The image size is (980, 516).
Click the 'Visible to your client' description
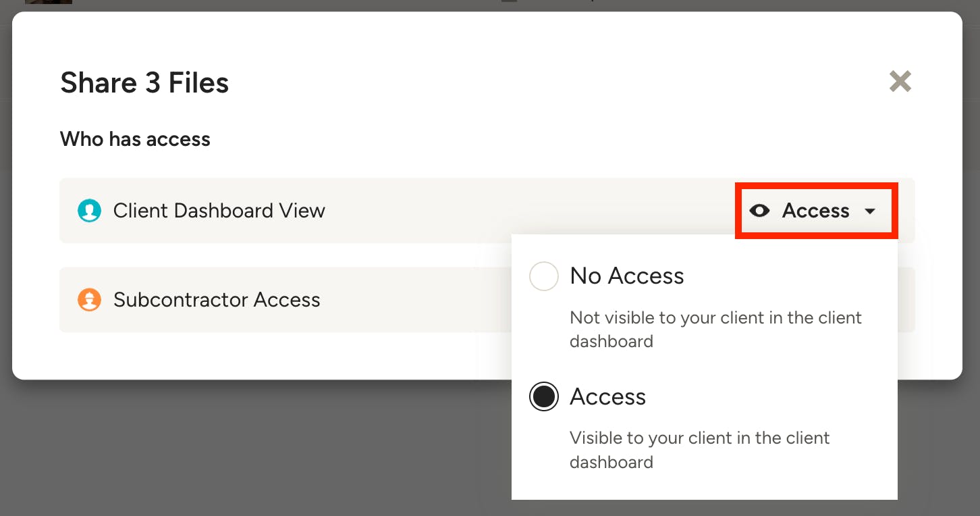(699, 450)
